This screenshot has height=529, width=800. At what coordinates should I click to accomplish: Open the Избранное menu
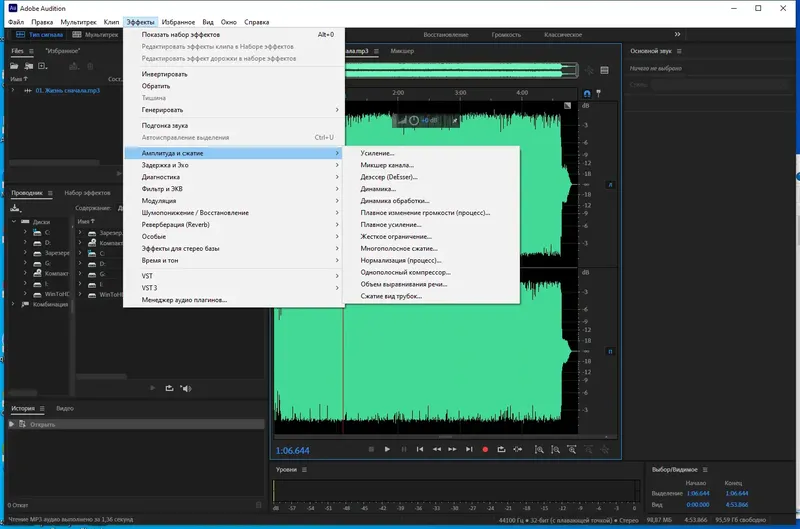(178, 22)
